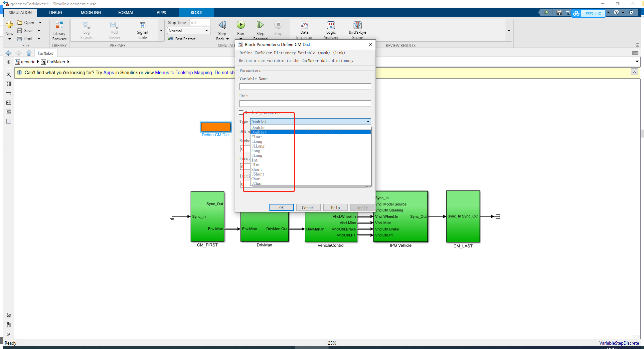Expand the Open dropdown arrow
Screen dimensions: 644x349
(x=40, y=23)
